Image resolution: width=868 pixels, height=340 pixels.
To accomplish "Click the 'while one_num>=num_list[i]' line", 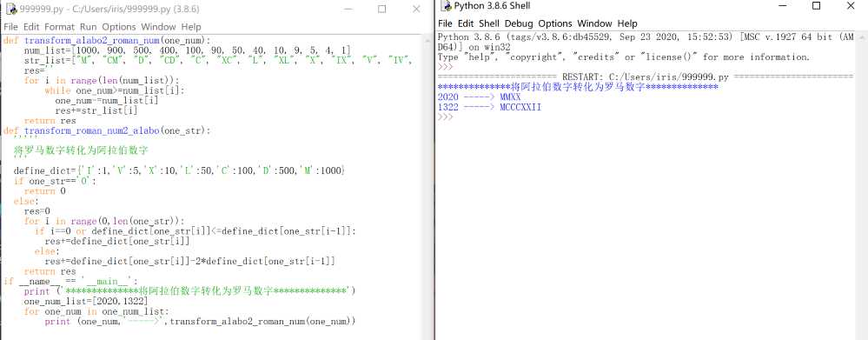I will coord(115,90).
